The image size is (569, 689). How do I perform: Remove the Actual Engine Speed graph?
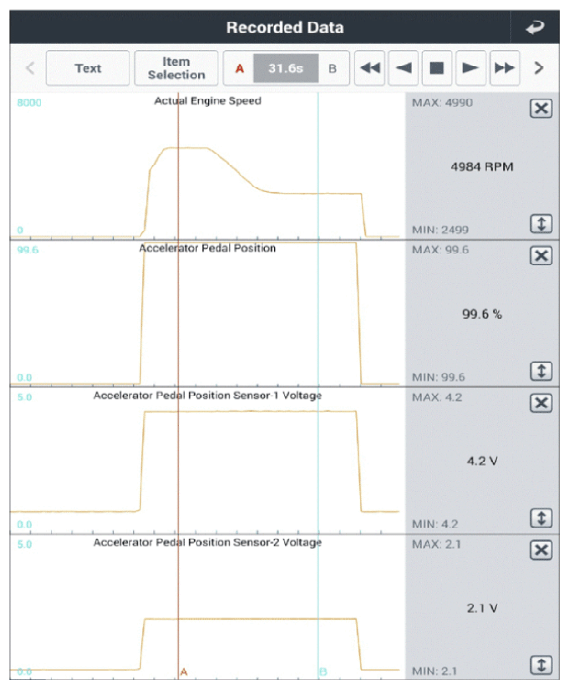[541, 108]
